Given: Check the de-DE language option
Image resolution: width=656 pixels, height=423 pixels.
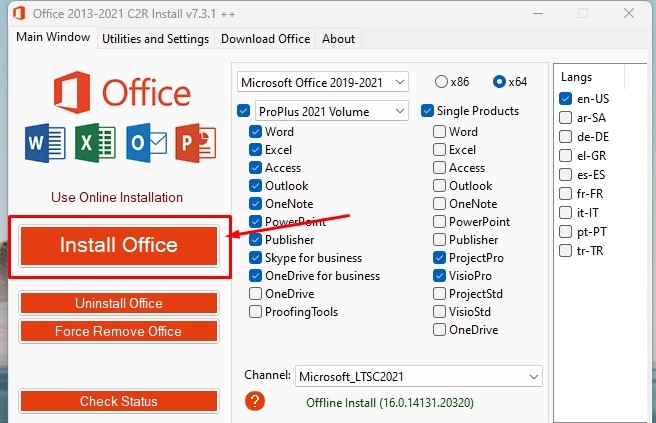Looking at the screenshot, I should (566, 137).
